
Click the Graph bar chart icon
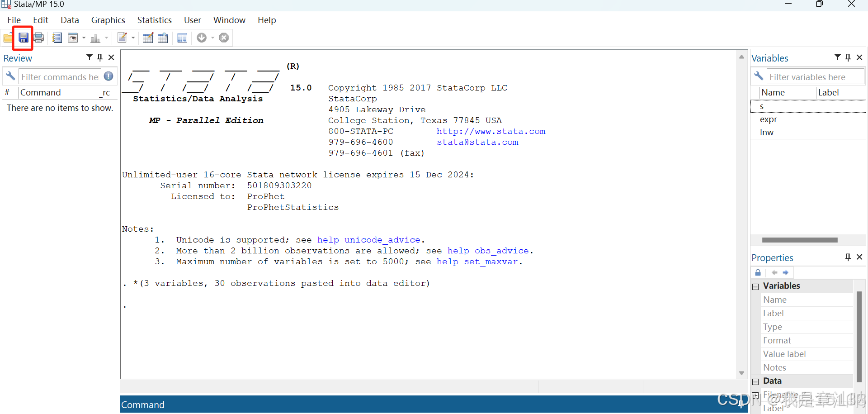point(95,38)
